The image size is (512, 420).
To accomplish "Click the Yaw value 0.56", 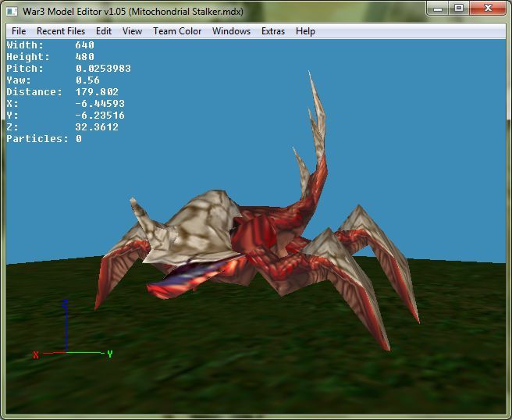I will [87, 80].
